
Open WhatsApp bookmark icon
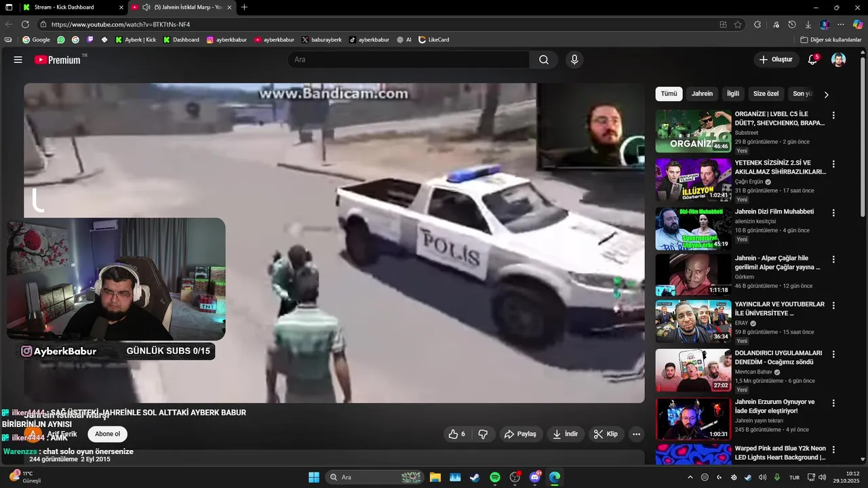(x=61, y=40)
